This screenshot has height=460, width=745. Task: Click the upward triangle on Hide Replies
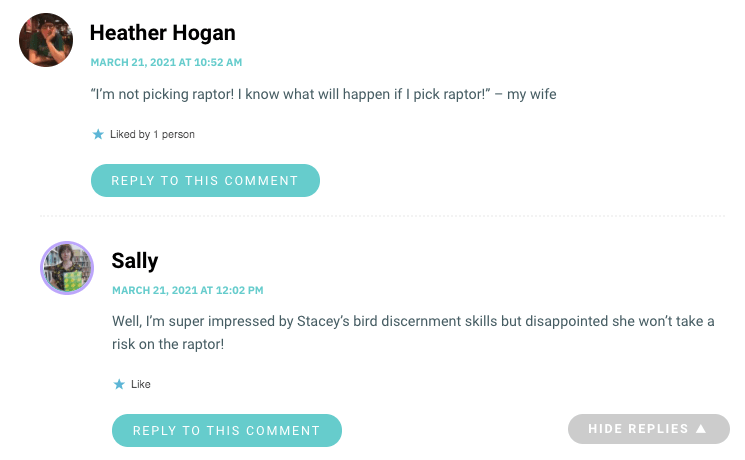point(701,429)
